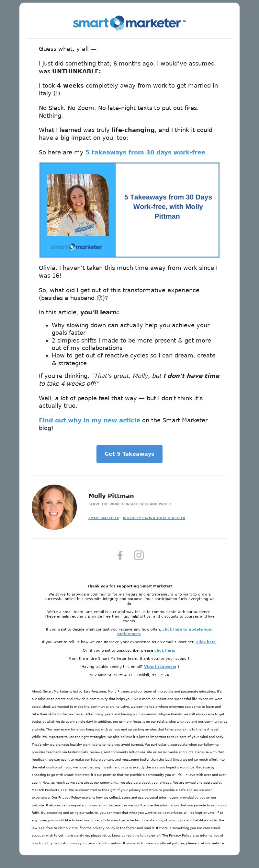The width and height of the screenshot is (259, 868).
Task: Click the unsubscribe 'click here' link
Action: [x=164, y=650]
